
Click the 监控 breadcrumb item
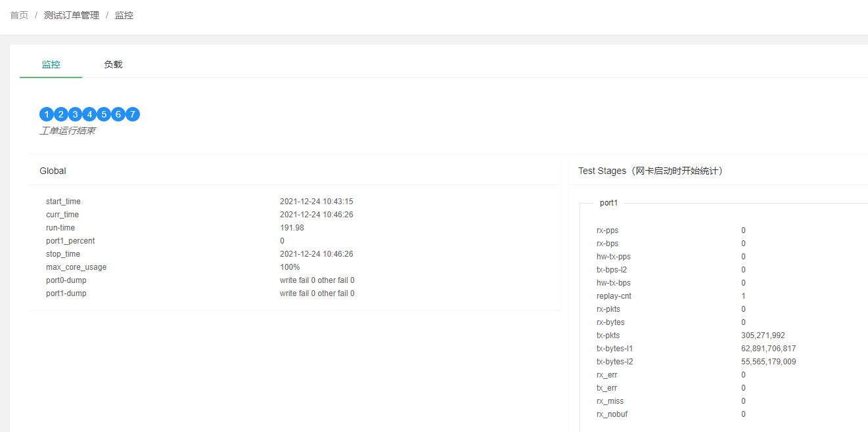(x=124, y=15)
